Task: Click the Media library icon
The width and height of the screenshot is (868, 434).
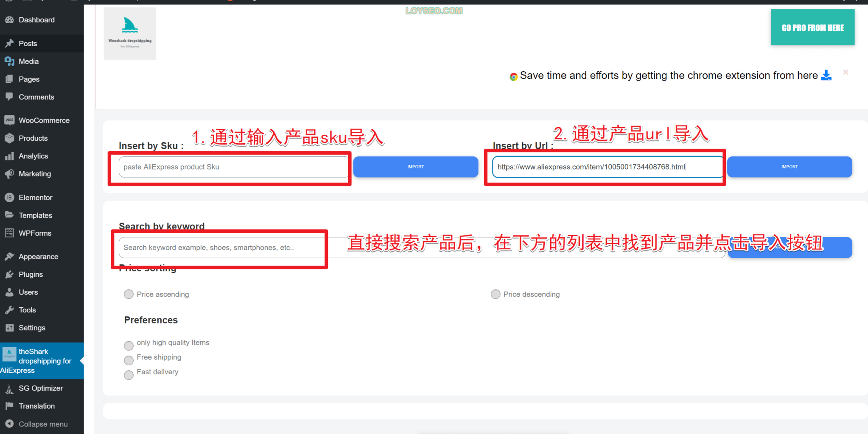Action: click(x=9, y=61)
